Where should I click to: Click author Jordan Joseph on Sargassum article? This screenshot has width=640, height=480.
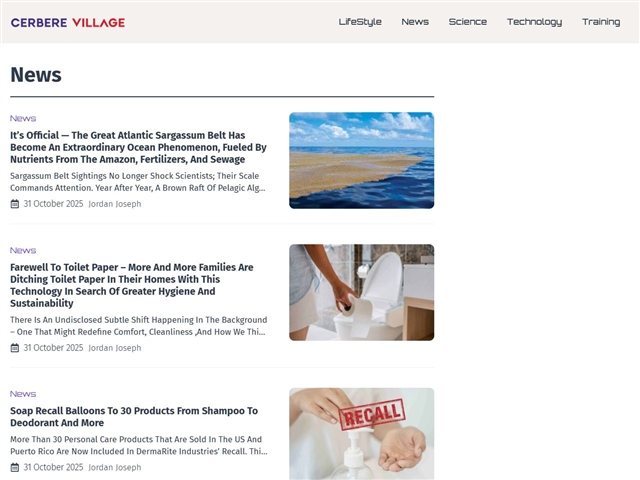[115, 204]
